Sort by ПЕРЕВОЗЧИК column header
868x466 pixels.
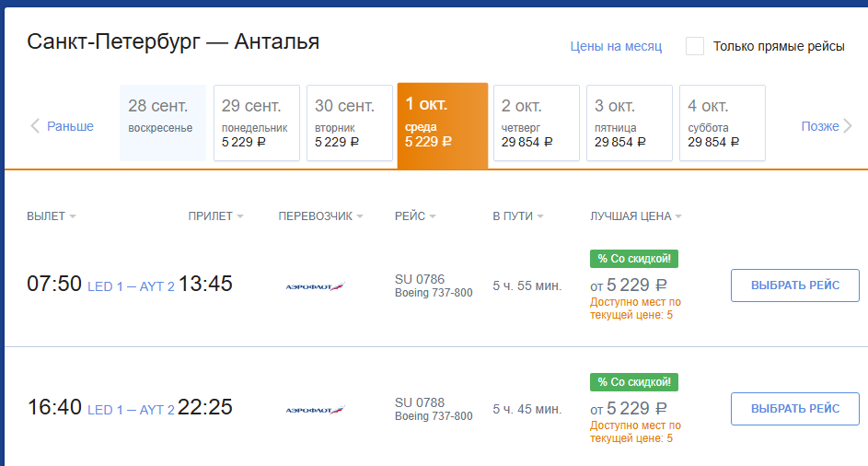320,216
